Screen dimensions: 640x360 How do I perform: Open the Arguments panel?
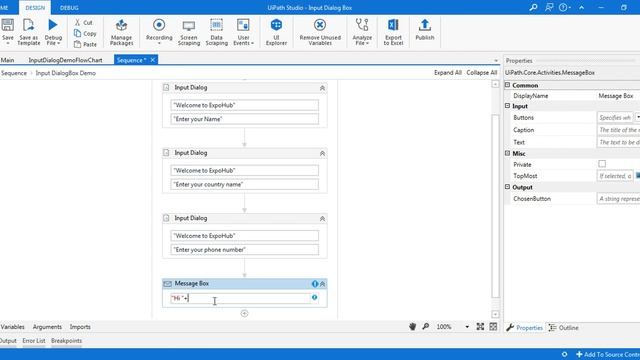click(47, 327)
